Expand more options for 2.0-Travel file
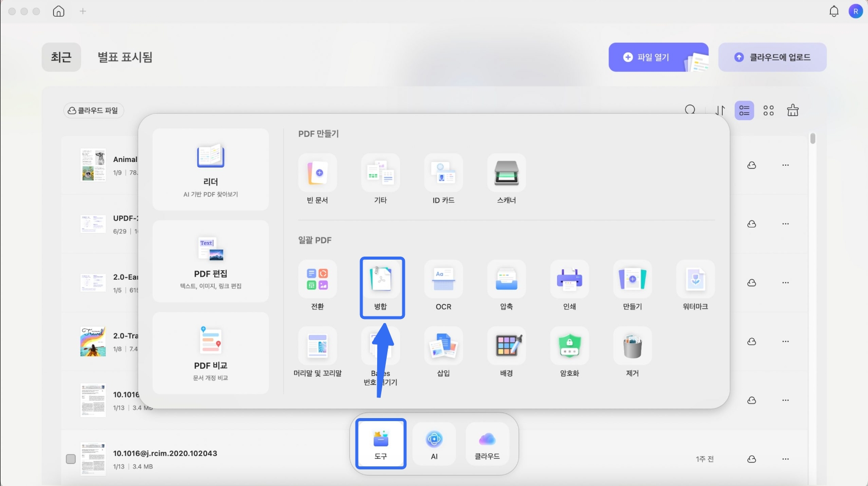This screenshot has width=868, height=486. pos(786,342)
